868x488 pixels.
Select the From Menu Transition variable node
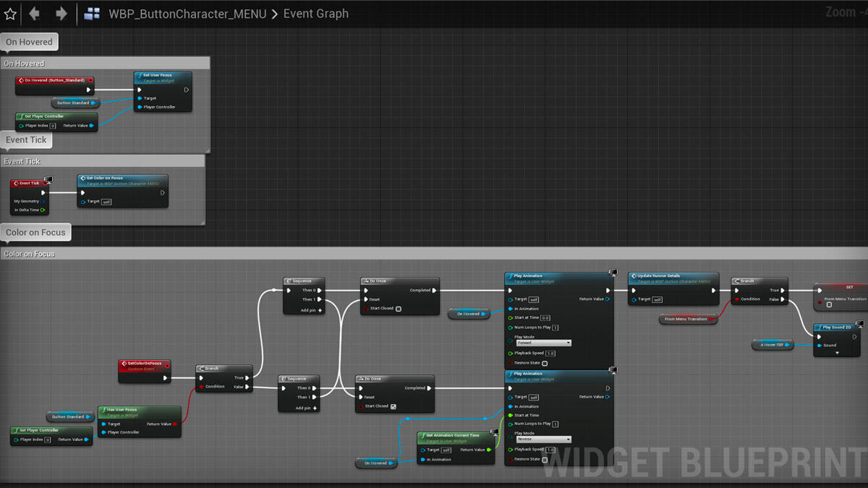pyautogui.click(x=687, y=319)
